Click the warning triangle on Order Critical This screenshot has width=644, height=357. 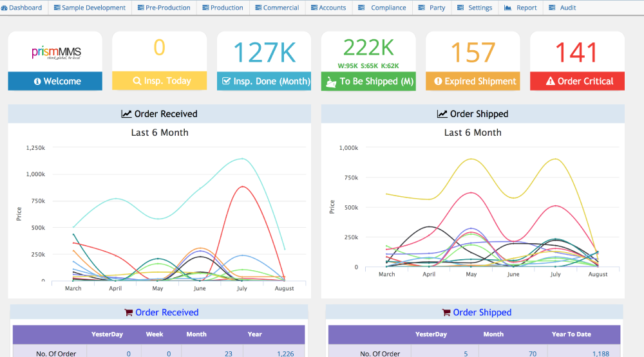coord(550,82)
